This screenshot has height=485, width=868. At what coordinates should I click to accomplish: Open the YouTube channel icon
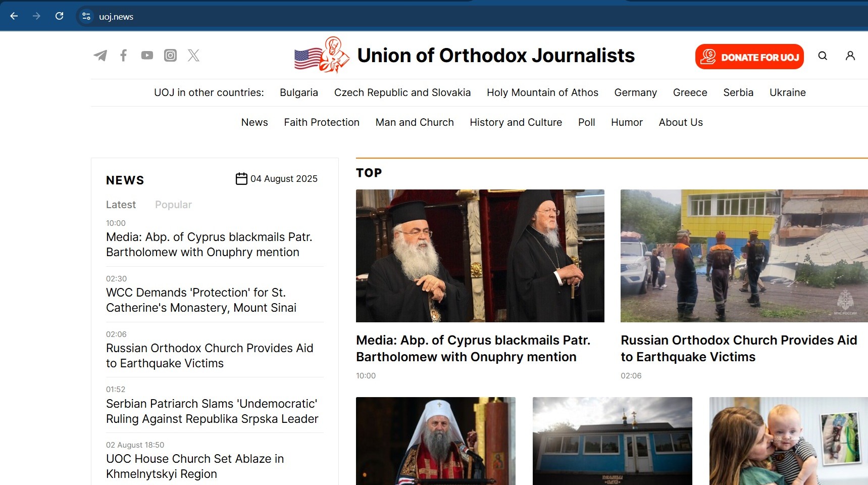point(147,55)
